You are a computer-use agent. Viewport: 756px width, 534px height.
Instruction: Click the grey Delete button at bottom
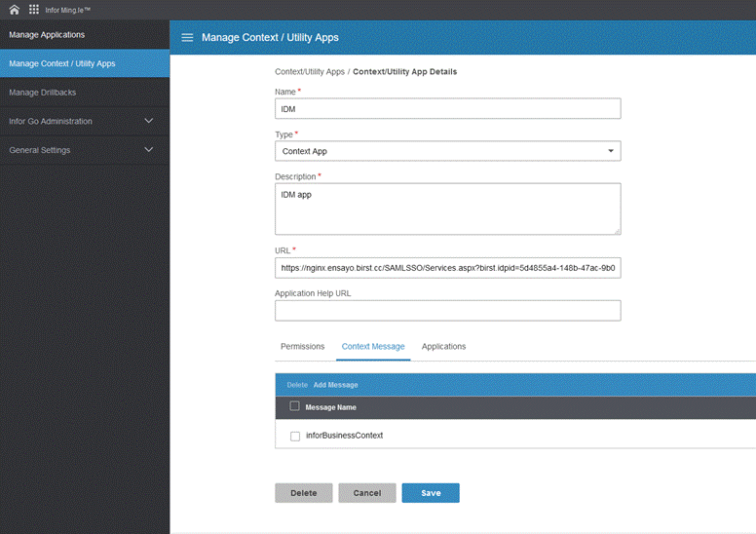[x=303, y=493]
